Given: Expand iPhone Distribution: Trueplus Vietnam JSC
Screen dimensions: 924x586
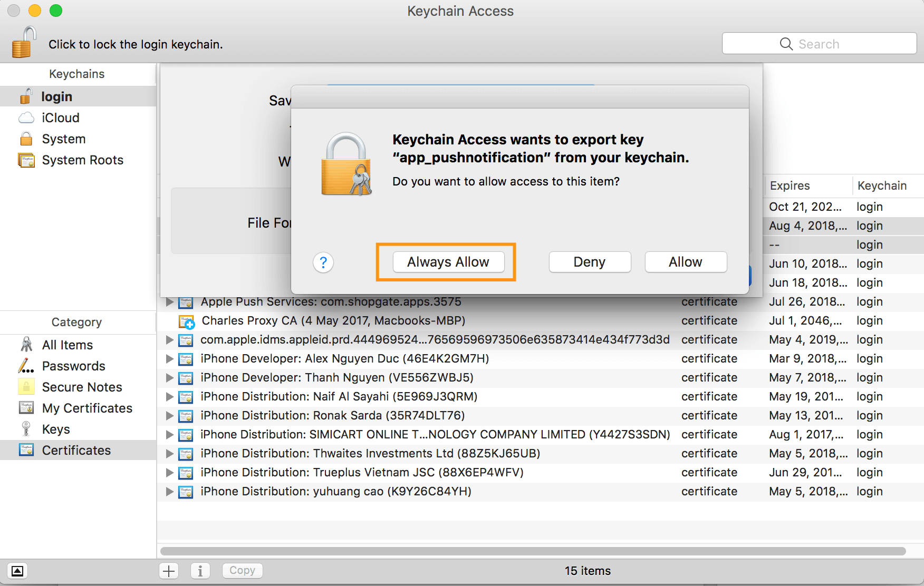Looking at the screenshot, I should (x=170, y=473).
